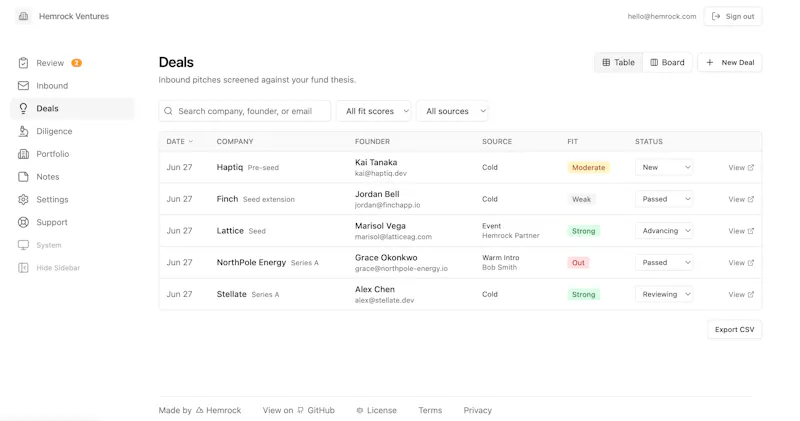Click the Notes page icon
This screenshot has width=800, height=421.
coord(23,177)
